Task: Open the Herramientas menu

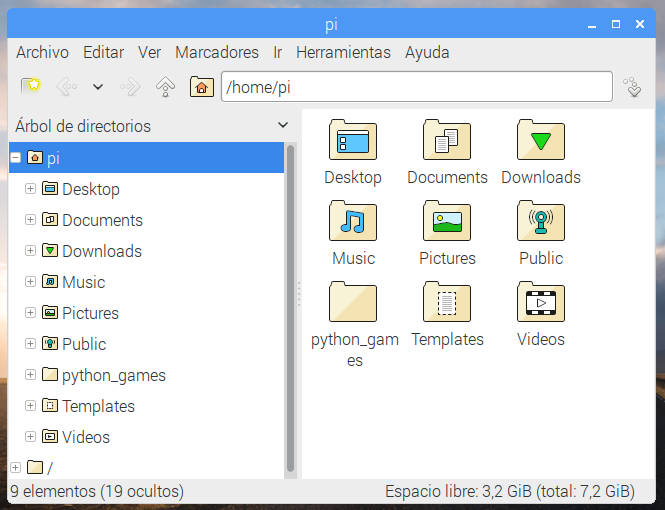Action: [x=343, y=53]
